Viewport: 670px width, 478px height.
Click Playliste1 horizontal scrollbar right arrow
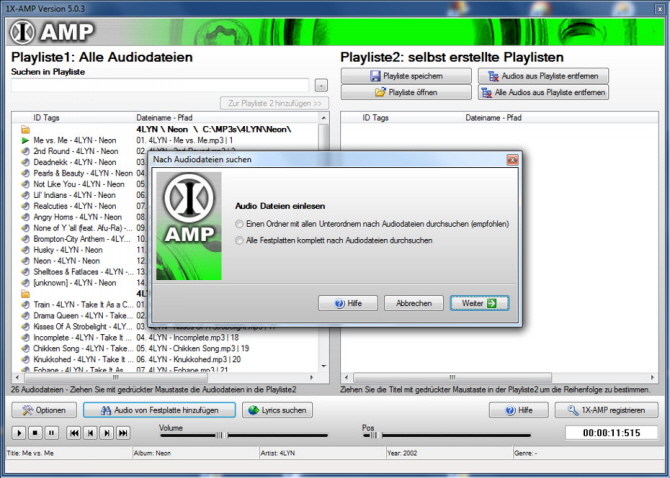tap(311, 378)
